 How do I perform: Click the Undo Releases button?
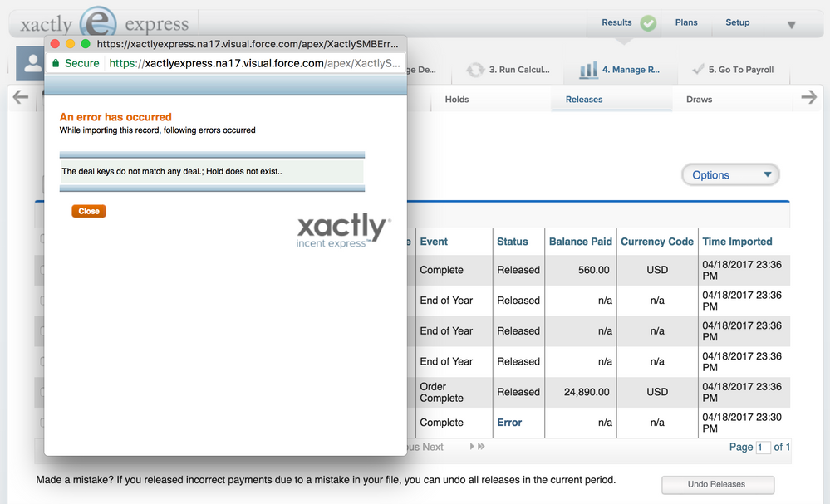pyautogui.click(x=717, y=484)
